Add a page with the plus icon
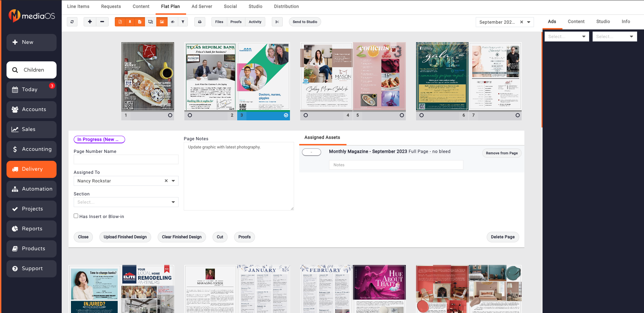Screen dimensions: 644x313 coord(89,22)
